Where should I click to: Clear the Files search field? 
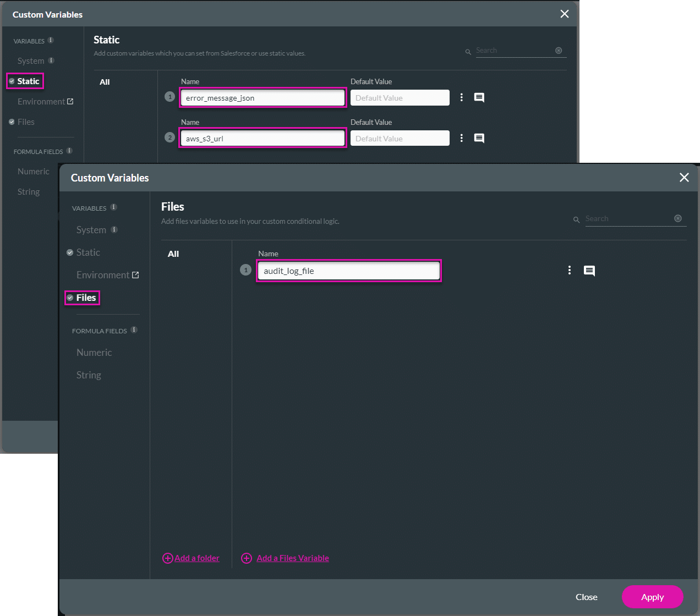coord(678,218)
